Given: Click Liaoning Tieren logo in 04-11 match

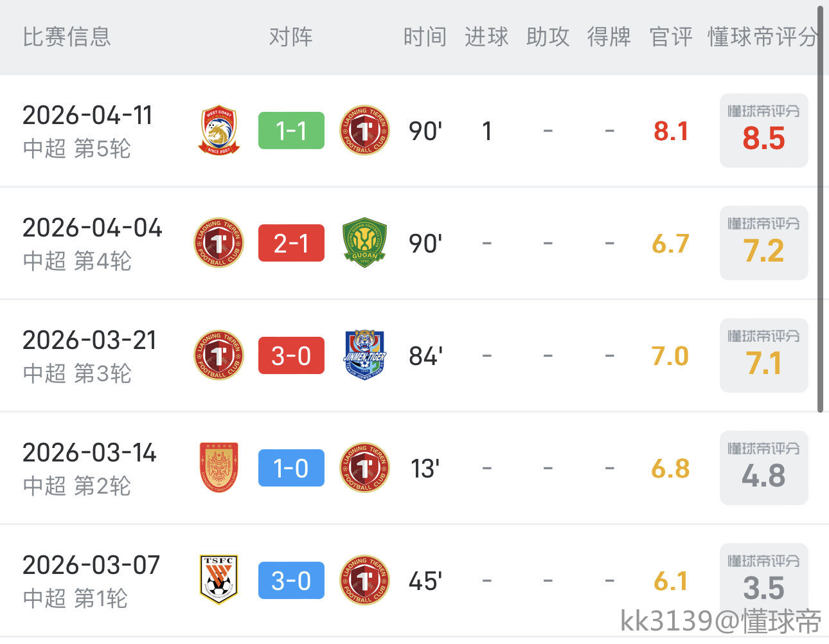Looking at the screenshot, I should (364, 130).
